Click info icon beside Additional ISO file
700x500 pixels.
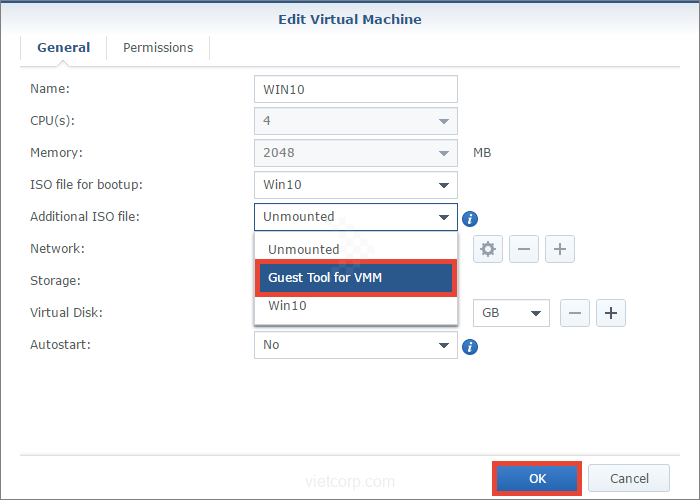click(470, 218)
